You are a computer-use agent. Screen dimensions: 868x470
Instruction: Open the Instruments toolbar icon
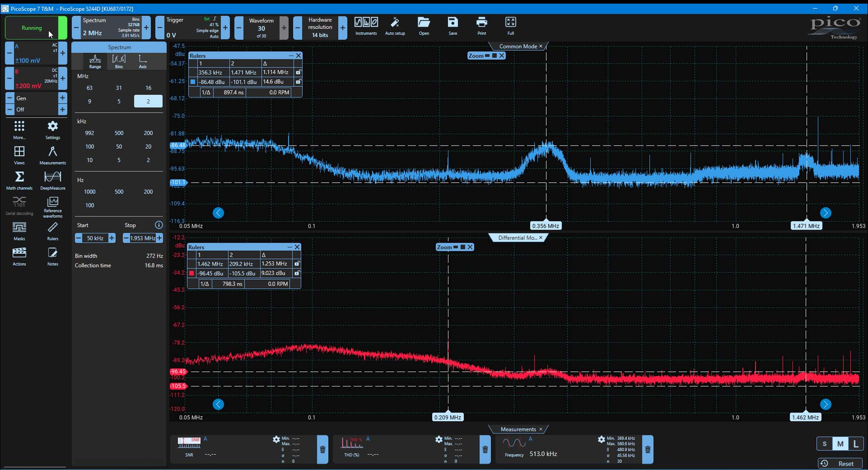tap(366, 26)
